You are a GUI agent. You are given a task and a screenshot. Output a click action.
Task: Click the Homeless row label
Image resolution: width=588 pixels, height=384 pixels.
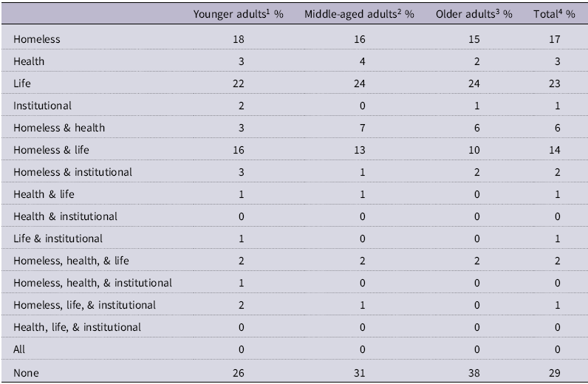[x=37, y=39]
